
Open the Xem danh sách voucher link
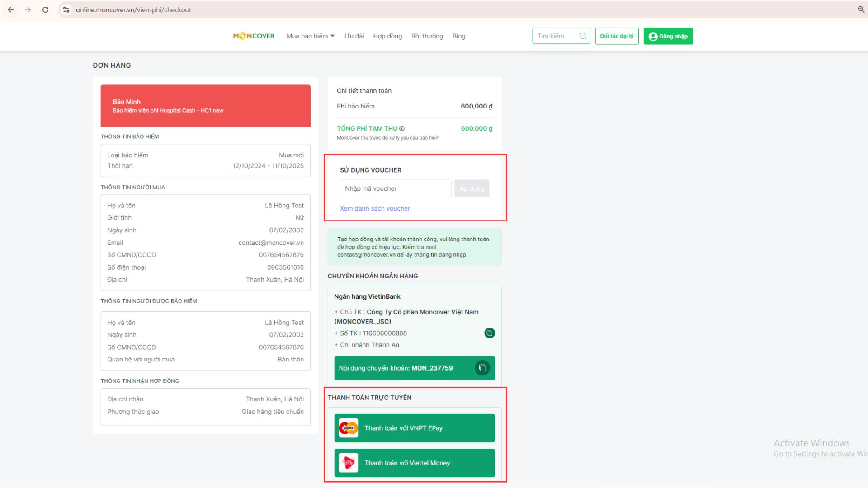coord(375,208)
